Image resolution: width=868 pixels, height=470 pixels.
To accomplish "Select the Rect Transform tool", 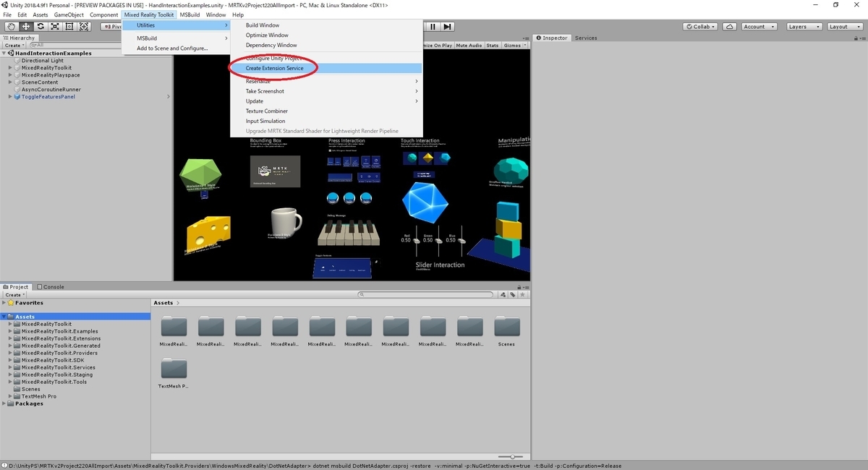I will click(x=69, y=27).
